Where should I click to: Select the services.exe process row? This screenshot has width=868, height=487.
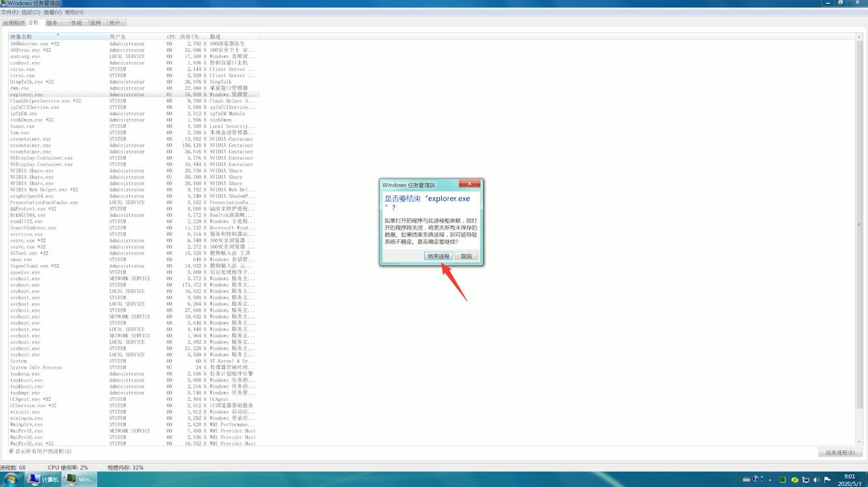point(134,234)
